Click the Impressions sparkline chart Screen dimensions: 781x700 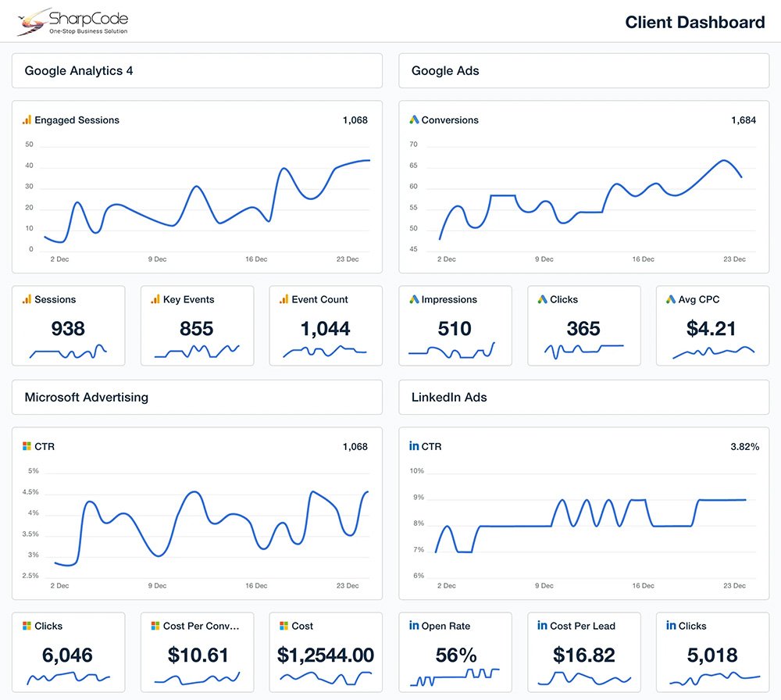coord(451,352)
